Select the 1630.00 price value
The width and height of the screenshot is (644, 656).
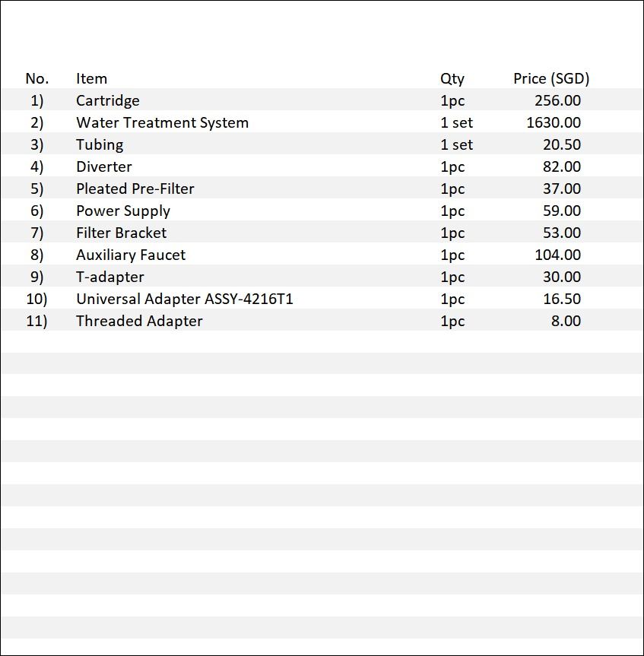[x=554, y=122]
